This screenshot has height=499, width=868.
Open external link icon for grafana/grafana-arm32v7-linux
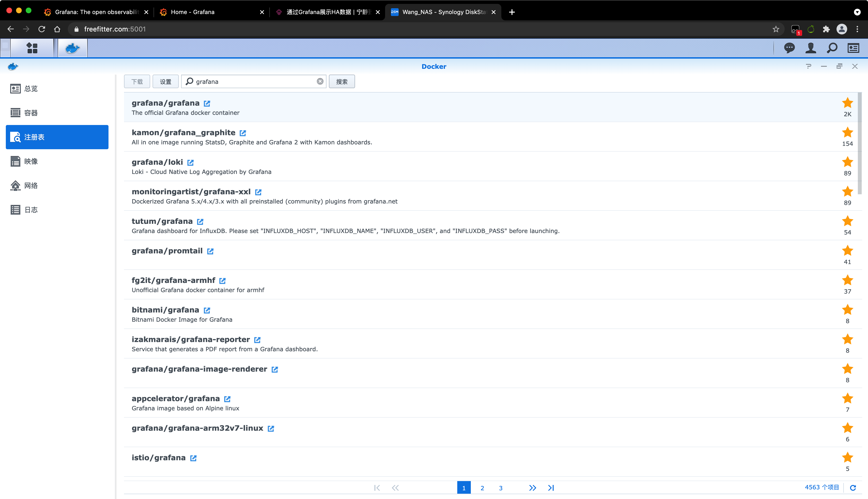point(271,429)
